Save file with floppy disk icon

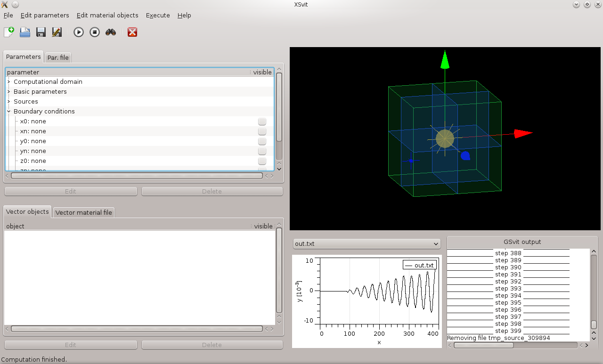point(41,32)
